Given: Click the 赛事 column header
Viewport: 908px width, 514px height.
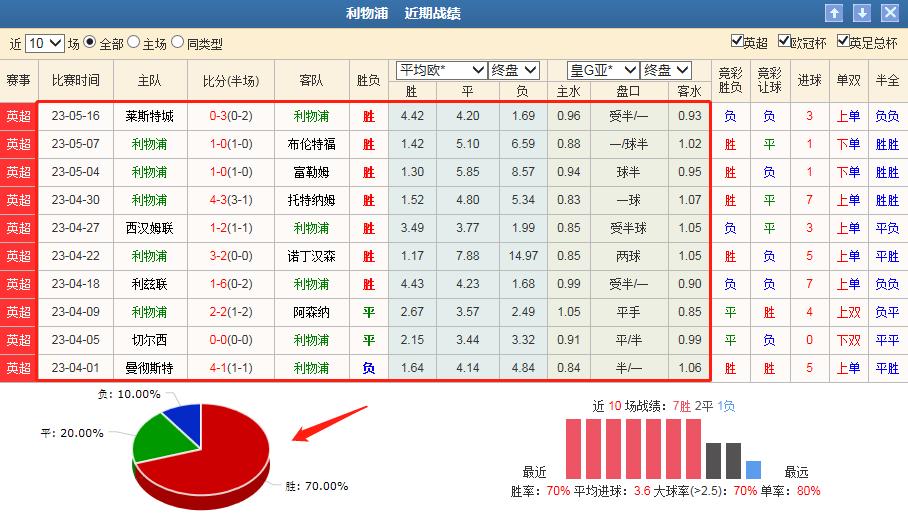Looking at the screenshot, I should [19, 80].
